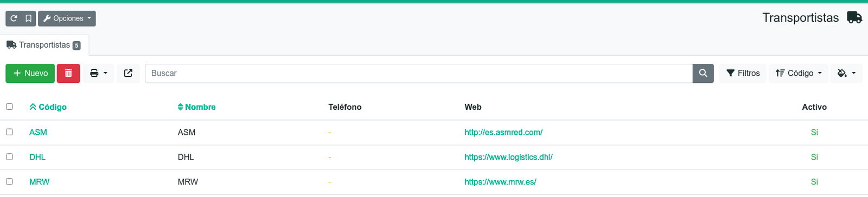Image resolution: width=868 pixels, height=197 pixels.
Task: Open the Filtros panel
Action: tap(743, 73)
